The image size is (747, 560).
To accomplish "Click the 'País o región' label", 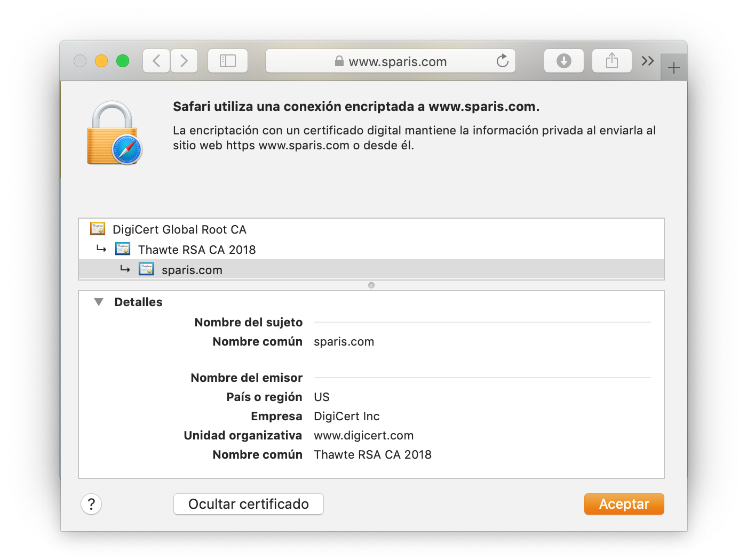I will pos(264,397).
